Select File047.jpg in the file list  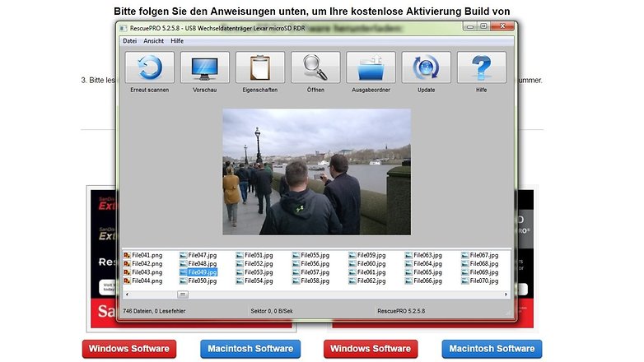pos(198,255)
